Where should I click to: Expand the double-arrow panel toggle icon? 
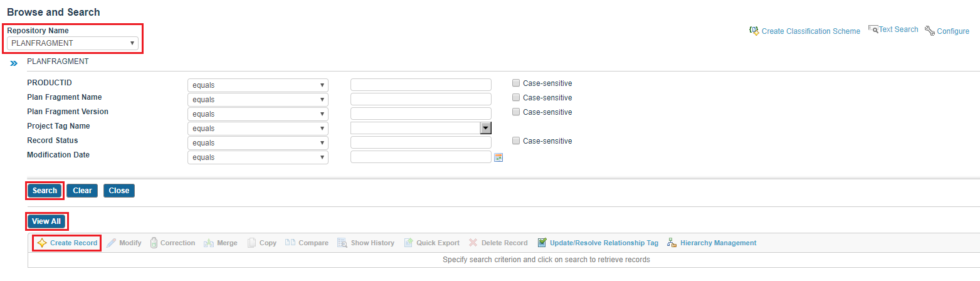coord(14,64)
